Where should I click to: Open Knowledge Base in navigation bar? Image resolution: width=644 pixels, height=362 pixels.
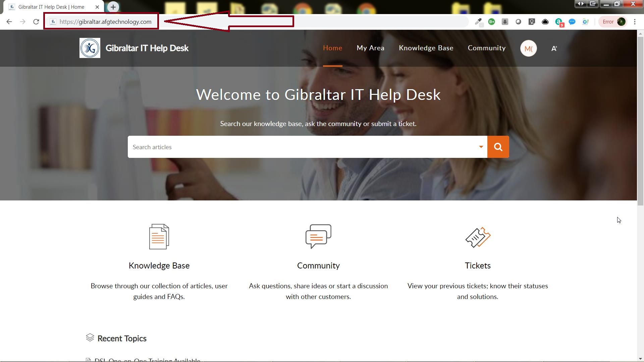426,48
